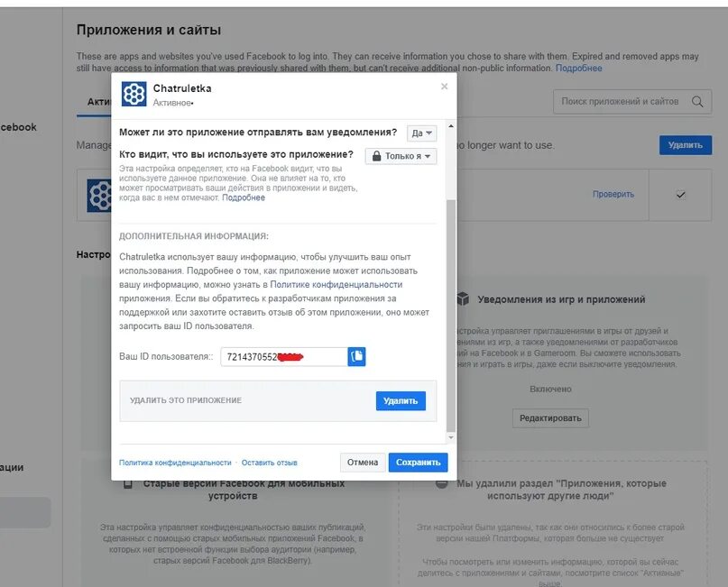Open the notifications Да dropdown

tap(421, 133)
